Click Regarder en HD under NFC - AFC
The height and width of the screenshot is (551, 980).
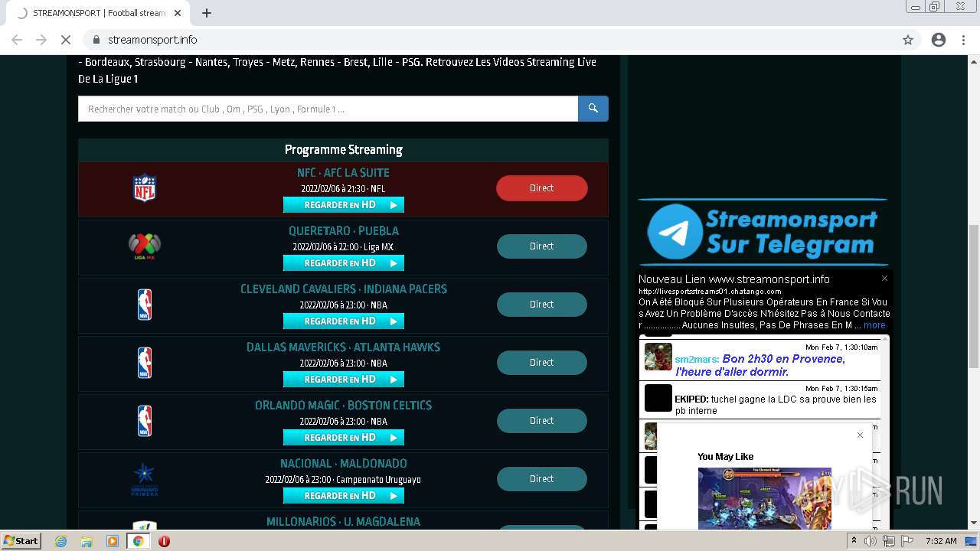[x=344, y=205]
